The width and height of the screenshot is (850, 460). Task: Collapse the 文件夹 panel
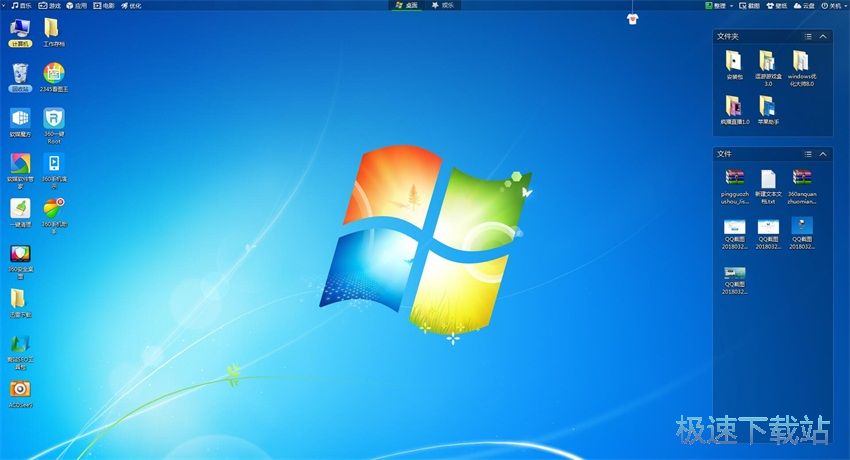pos(823,36)
